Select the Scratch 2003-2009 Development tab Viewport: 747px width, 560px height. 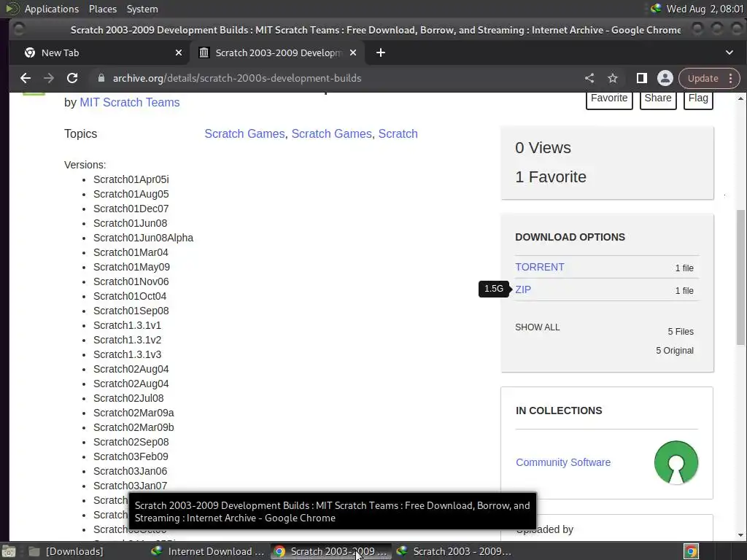278,52
